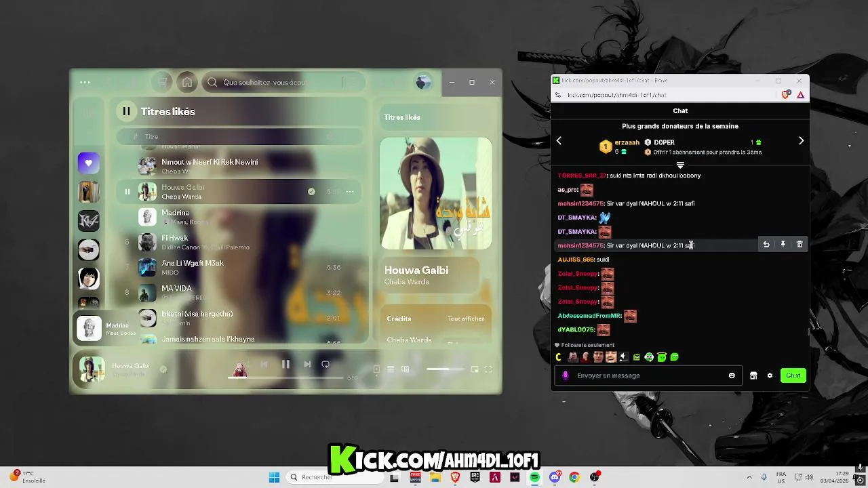
Task: Open the Liked Songs heart in sidebar
Action: 88,163
